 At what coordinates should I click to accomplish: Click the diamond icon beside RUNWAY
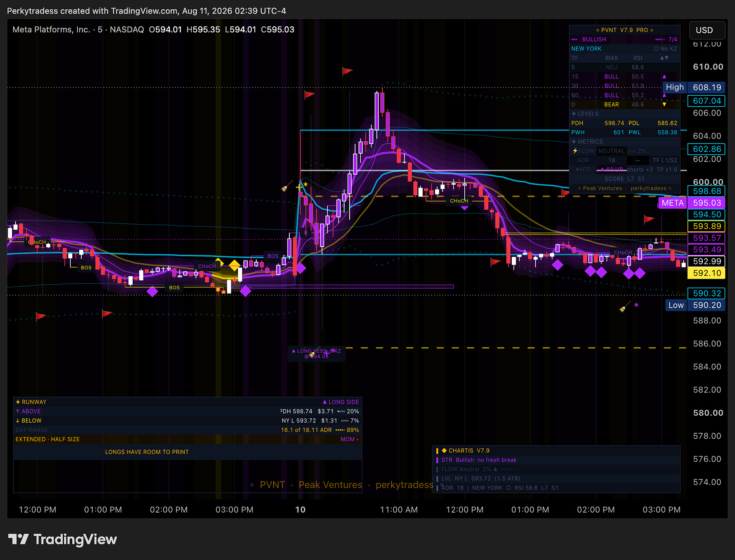coord(18,402)
